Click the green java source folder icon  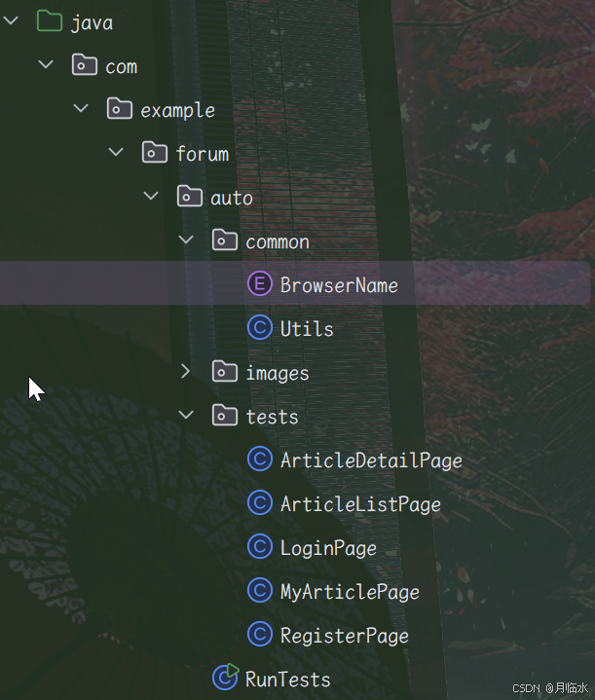[49, 21]
